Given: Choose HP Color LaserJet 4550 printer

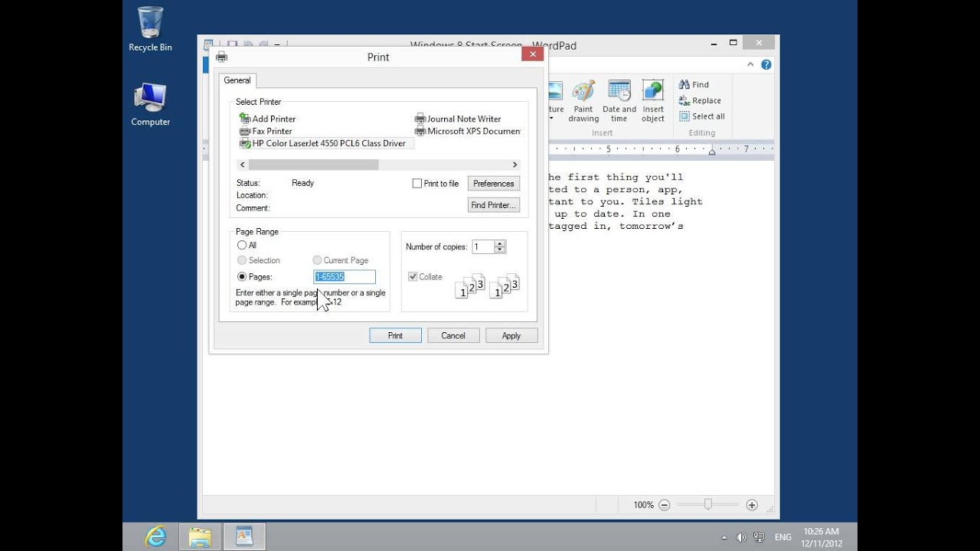Looking at the screenshot, I should 323,143.
